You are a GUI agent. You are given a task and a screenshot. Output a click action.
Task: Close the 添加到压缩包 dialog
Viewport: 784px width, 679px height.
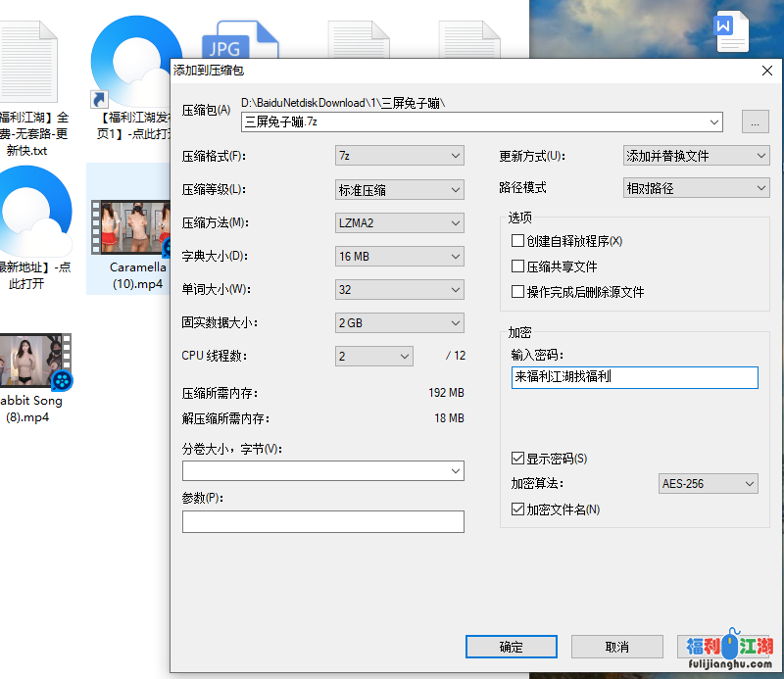click(x=767, y=70)
